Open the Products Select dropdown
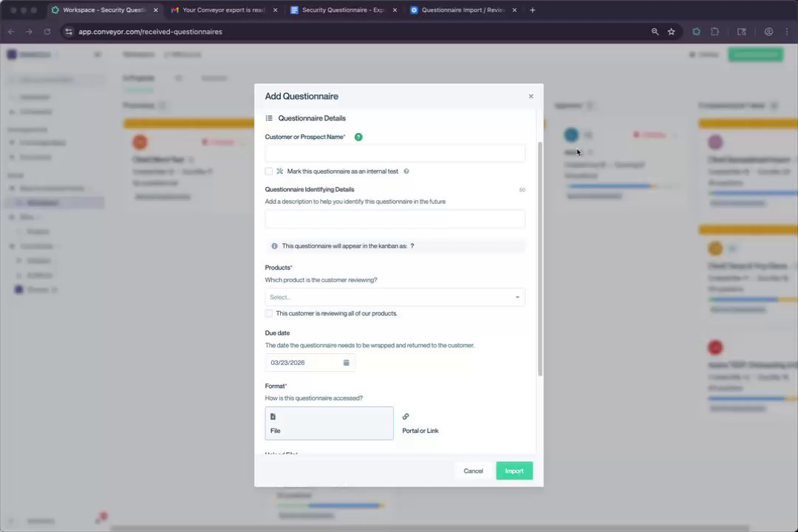 (x=395, y=297)
